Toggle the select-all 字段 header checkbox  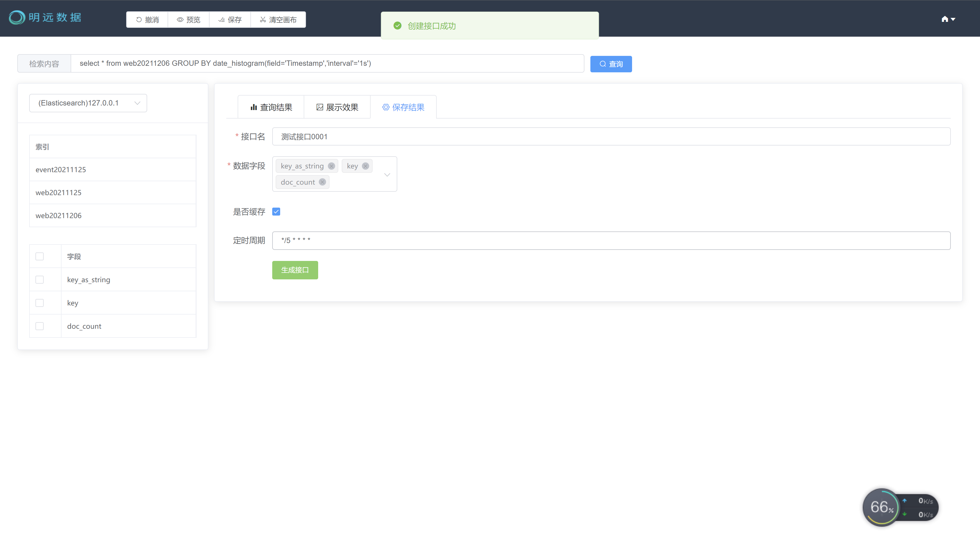coord(40,257)
